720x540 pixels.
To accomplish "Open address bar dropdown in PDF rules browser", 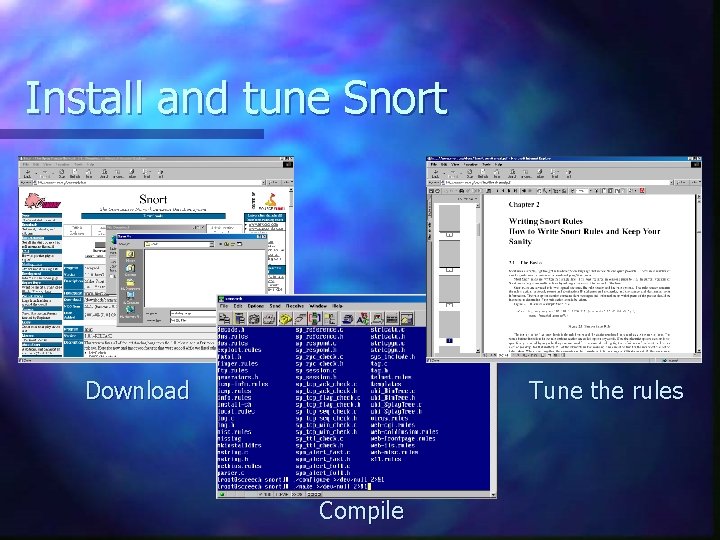I will click(x=671, y=183).
